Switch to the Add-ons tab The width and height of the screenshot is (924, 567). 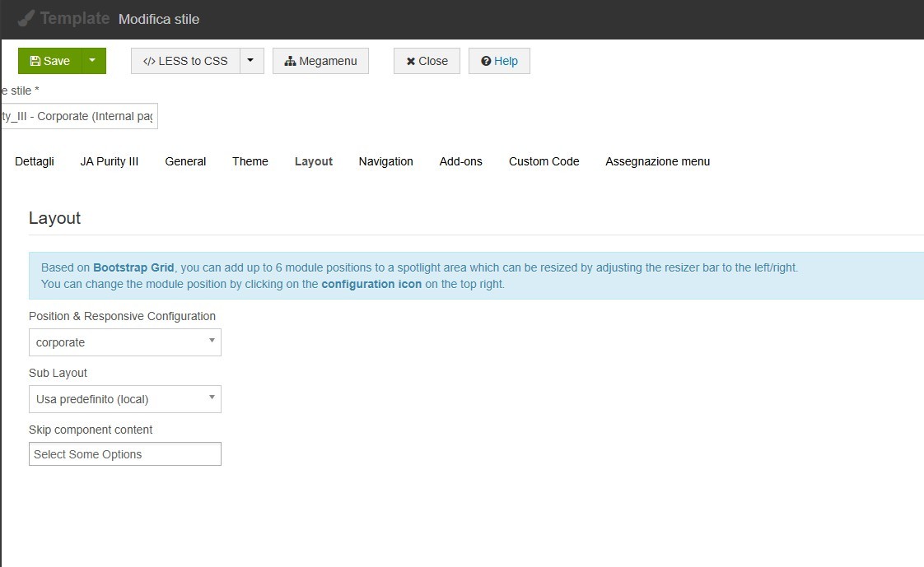coord(460,161)
